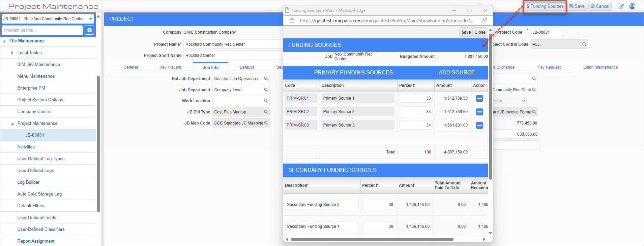The width and height of the screenshot is (644, 246).
Task: Click the edit pencil icon in the header
Action: [x=620, y=6]
